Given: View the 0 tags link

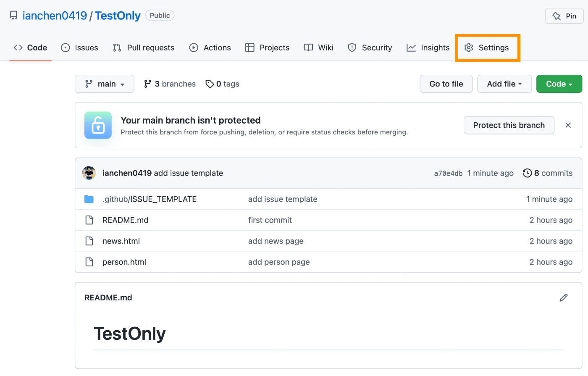Looking at the screenshot, I should (222, 84).
